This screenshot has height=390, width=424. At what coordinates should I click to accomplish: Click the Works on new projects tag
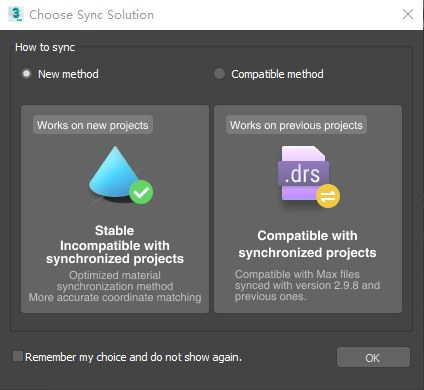coord(93,125)
